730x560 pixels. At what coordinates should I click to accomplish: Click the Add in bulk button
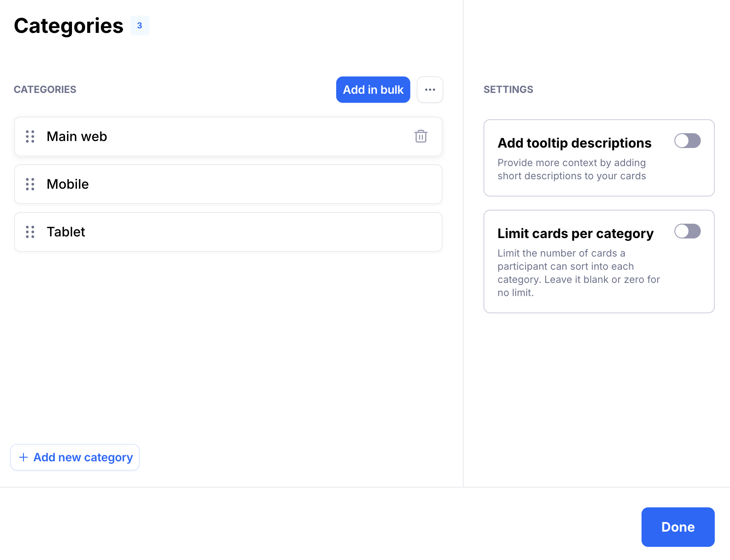(373, 90)
